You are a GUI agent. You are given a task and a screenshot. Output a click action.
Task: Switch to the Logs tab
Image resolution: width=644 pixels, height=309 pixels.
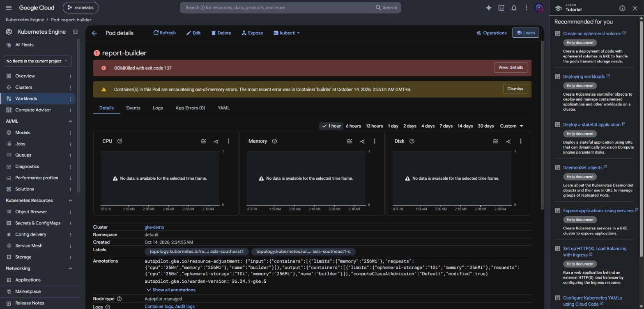[158, 108]
